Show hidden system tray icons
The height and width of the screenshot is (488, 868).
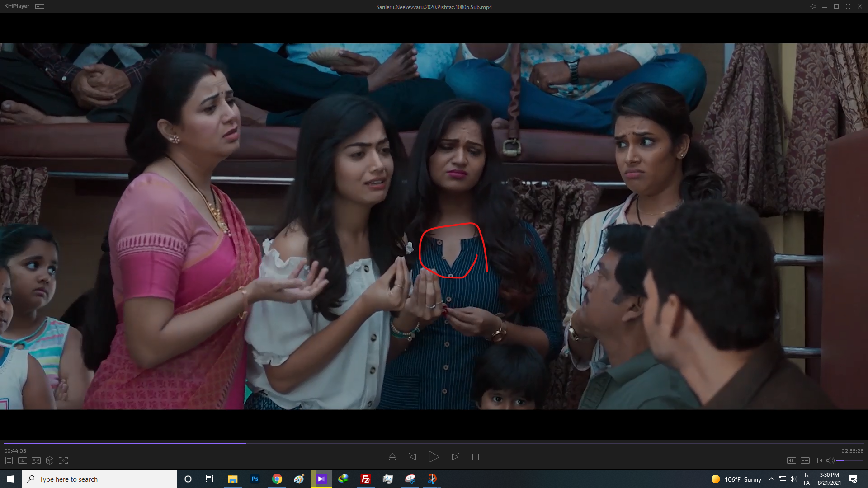pyautogui.click(x=771, y=479)
